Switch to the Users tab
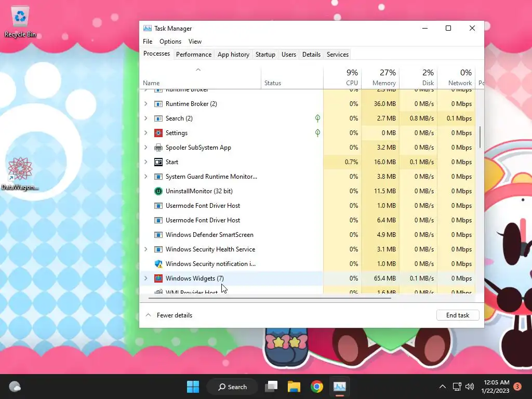532x399 pixels. [289, 55]
